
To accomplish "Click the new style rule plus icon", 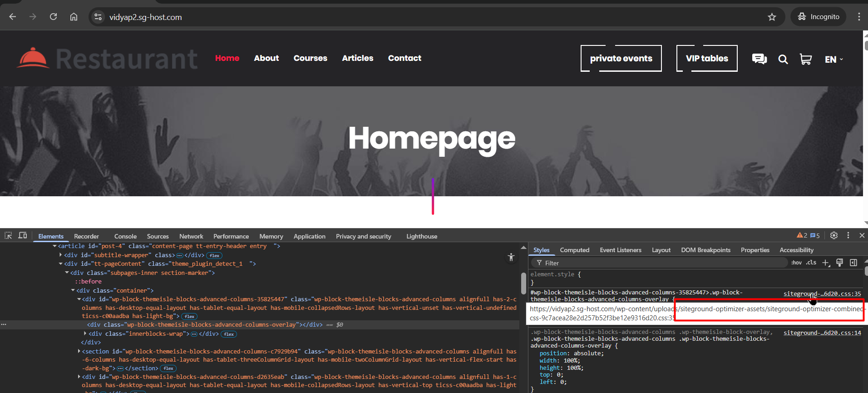I will tap(826, 263).
